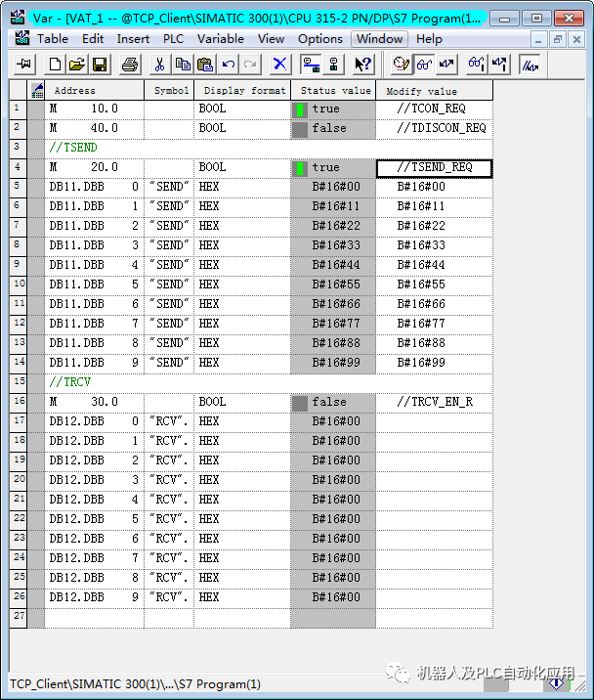Select the //TRCV comment row
Screen dimensions: 594x700
coord(269,382)
